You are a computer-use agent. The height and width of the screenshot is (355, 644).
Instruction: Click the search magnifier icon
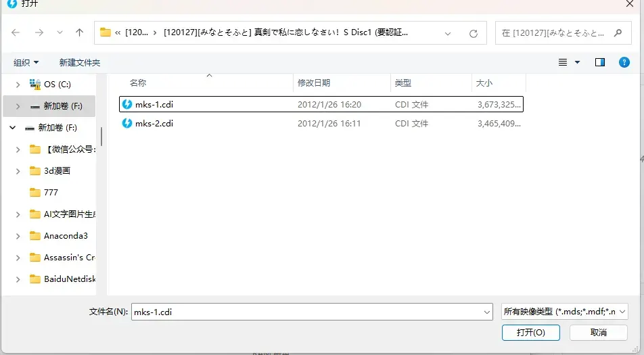click(618, 33)
